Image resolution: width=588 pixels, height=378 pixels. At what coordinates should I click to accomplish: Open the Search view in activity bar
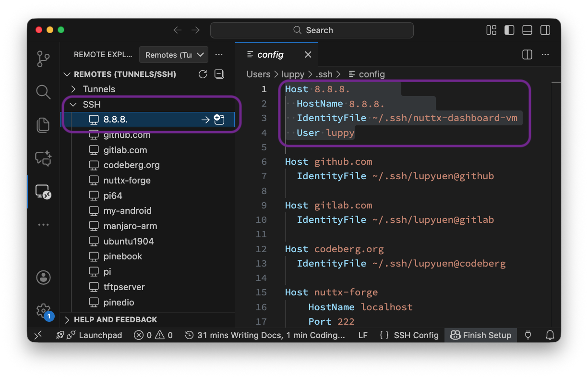tap(43, 92)
